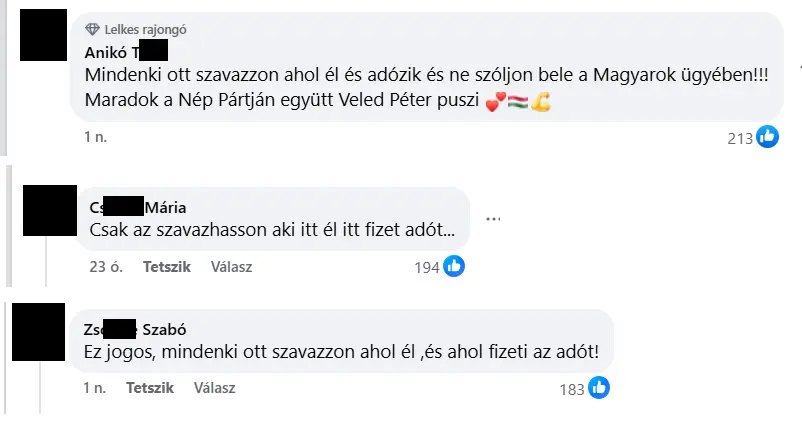Click the 1 n. timestamp on Anikó's comment
802x440 pixels.
pyautogui.click(x=96, y=137)
